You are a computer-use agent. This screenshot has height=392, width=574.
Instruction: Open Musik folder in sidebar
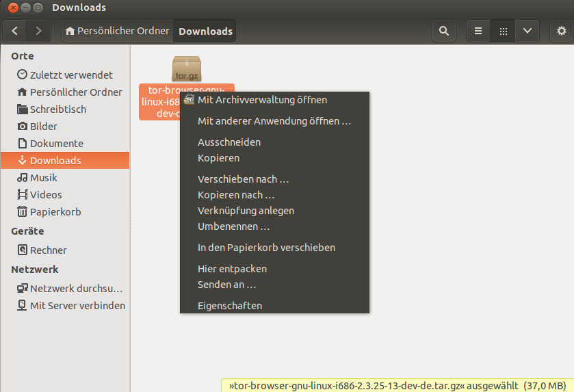click(x=43, y=178)
